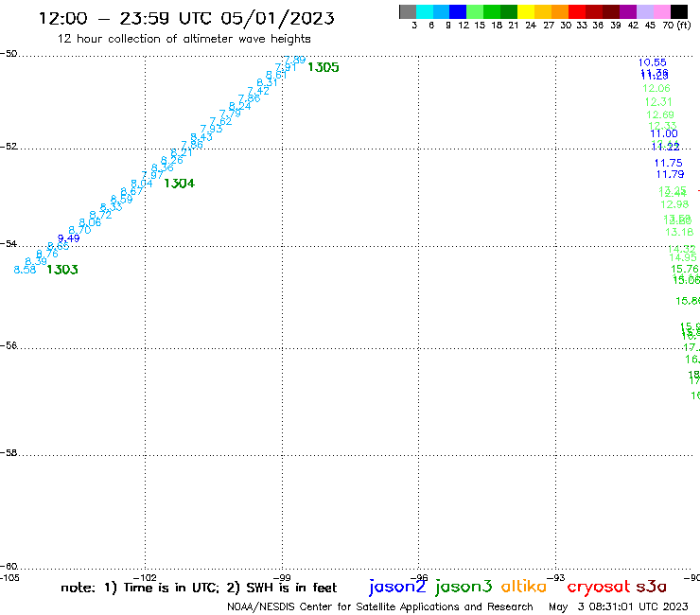Click the latitude axis label -50
The height and width of the screenshot is (615, 700).
tap(9, 54)
